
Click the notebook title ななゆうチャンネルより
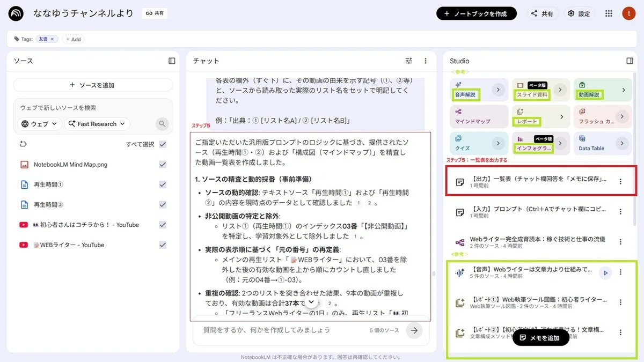coord(83,13)
